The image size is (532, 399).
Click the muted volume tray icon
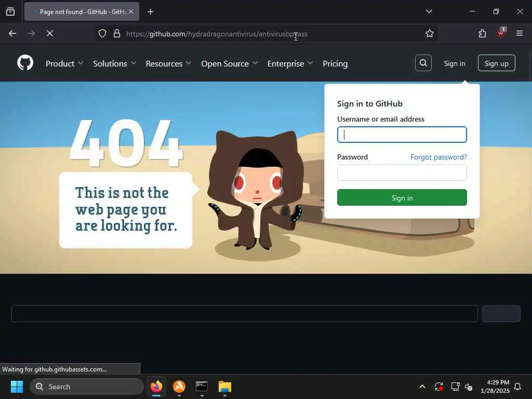pyautogui.click(x=469, y=387)
